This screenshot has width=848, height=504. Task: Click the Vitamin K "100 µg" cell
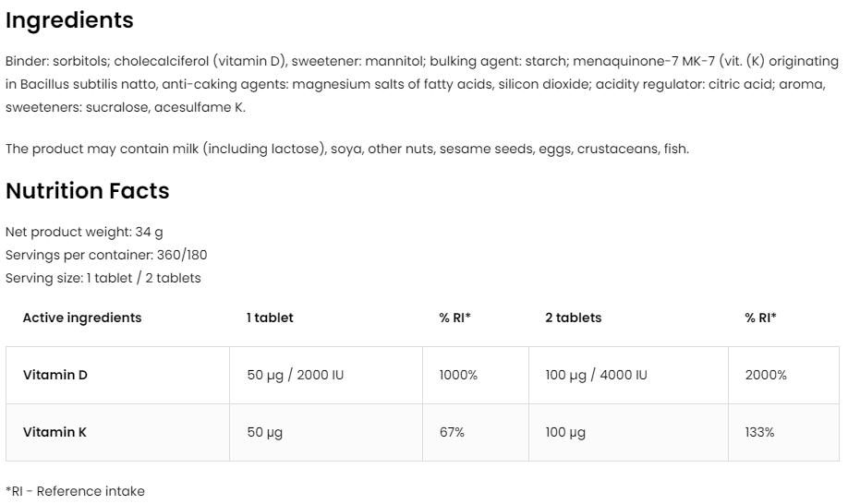point(565,432)
